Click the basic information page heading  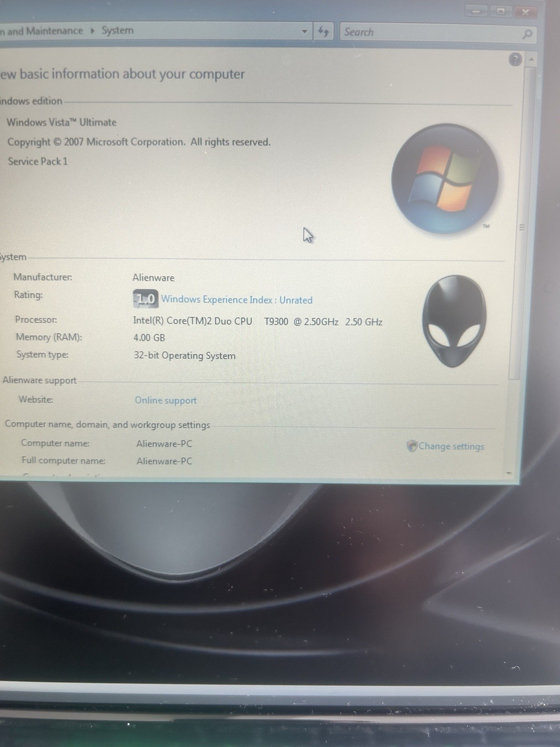pos(122,74)
